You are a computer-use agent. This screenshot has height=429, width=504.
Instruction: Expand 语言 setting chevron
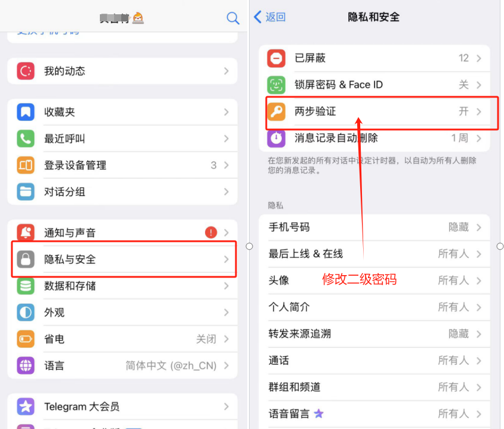point(226,365)
